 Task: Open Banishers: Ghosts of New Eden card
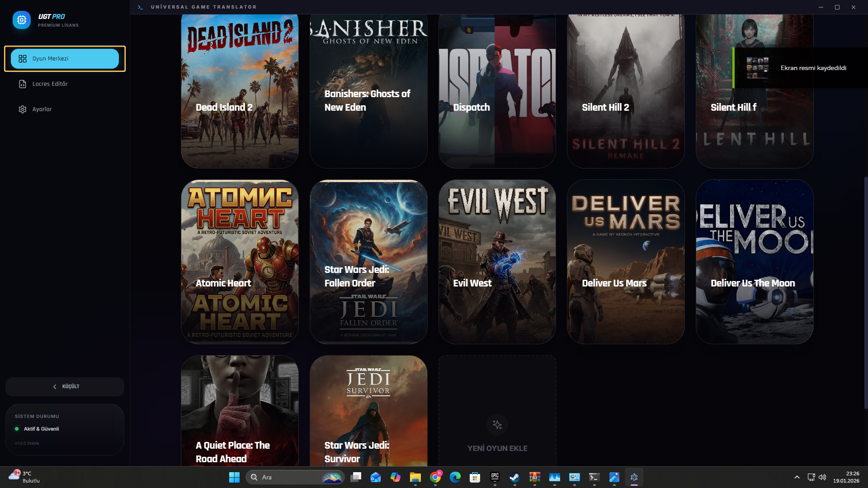click(x=368, y=91)
